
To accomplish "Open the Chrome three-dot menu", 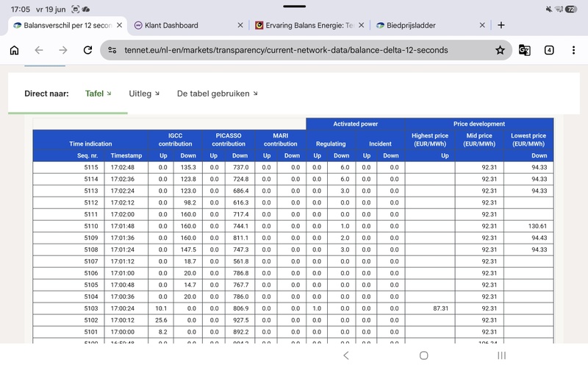I will click(x=573, y=50).
